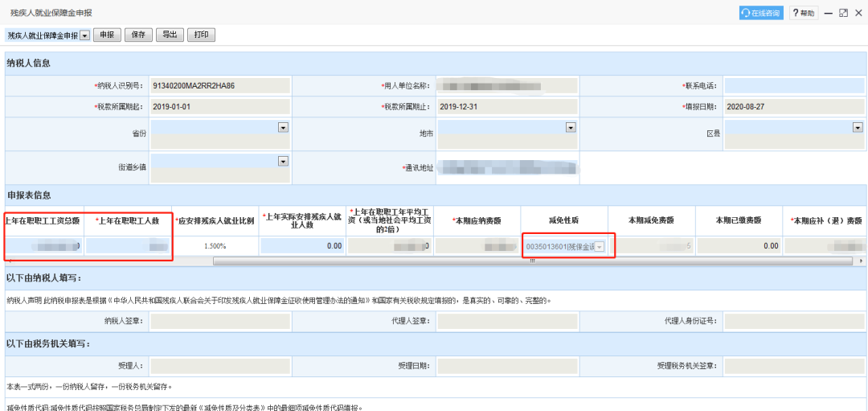Screen dimensions: 868x411
Task: Open the 地市 city dropdown
Action: [x=570, y=127]
